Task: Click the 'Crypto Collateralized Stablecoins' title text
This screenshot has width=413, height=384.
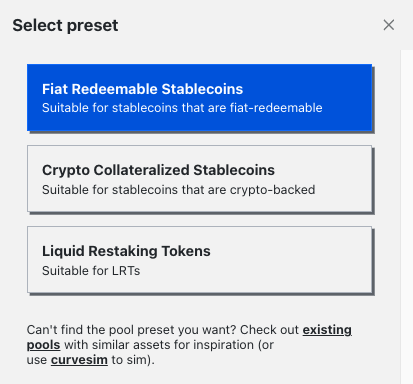Action: [x=158, y=170]
